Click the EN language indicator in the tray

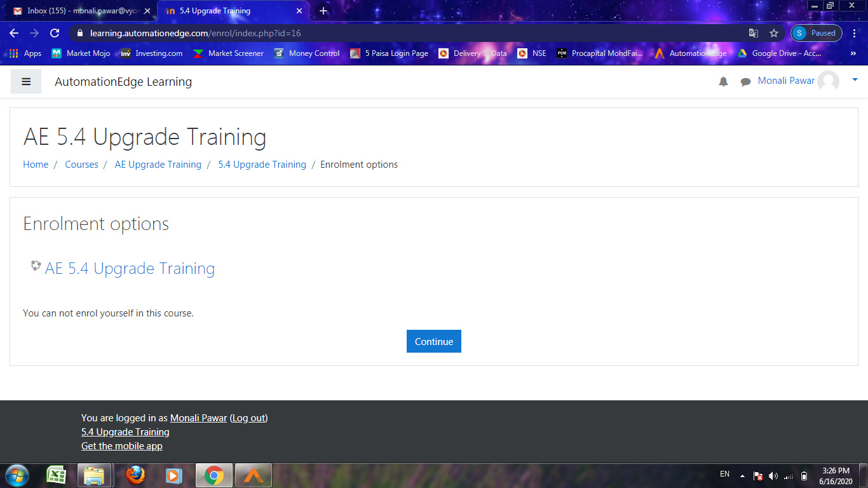pyautogui.click(x=724, y=474)
